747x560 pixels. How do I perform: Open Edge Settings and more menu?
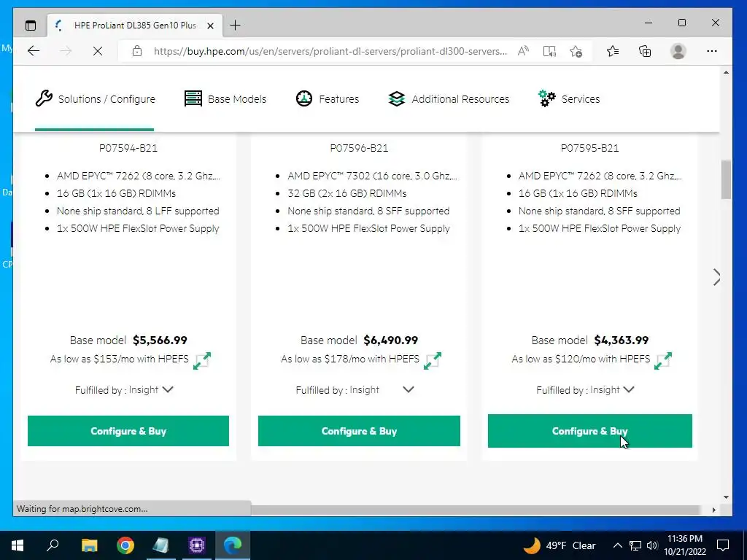(712, 51)
